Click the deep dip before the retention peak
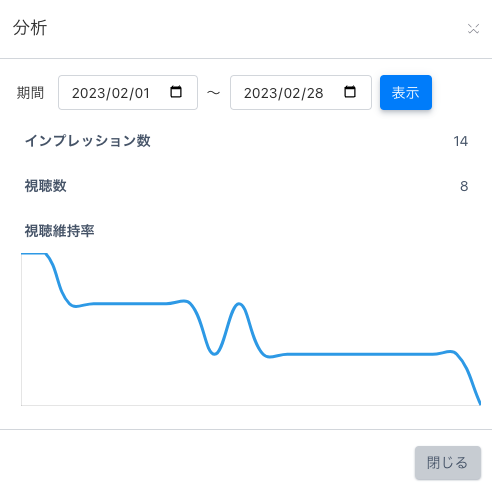The image size is (492, 491). point(214,353)
